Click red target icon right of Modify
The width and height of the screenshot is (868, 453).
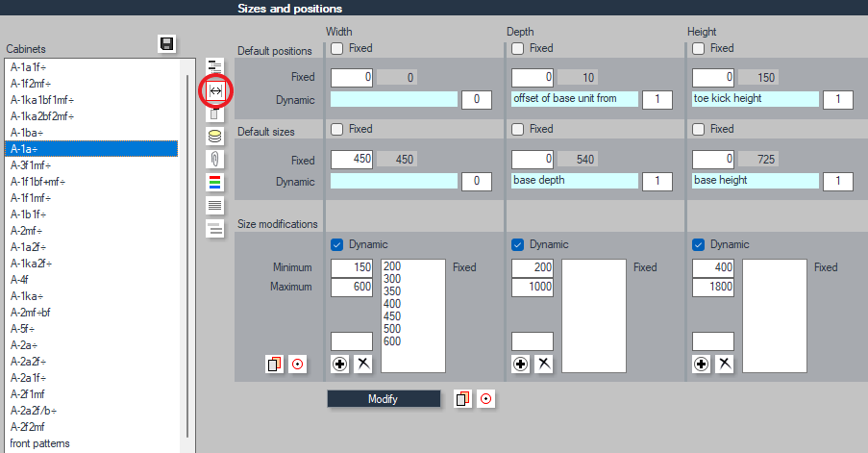486,399
